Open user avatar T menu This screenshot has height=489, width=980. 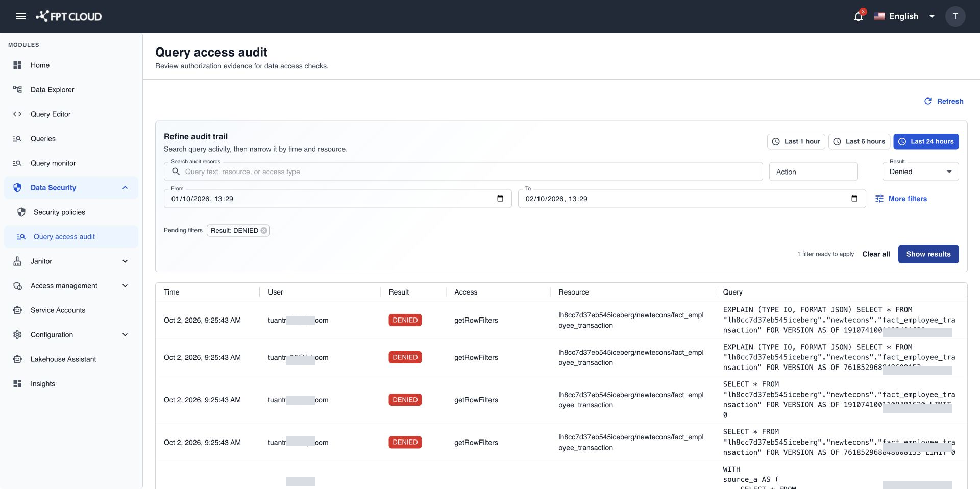[x=955, y=16]
